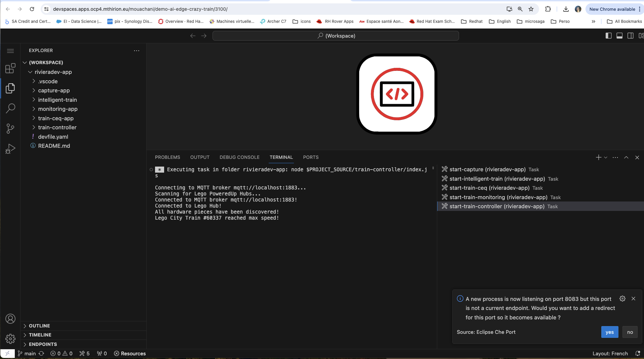Image resolution: width=644 pixels, height=359 pixels.
Task: Open devfile.yaml in the explorer
Action: click(x=53, y=137)
